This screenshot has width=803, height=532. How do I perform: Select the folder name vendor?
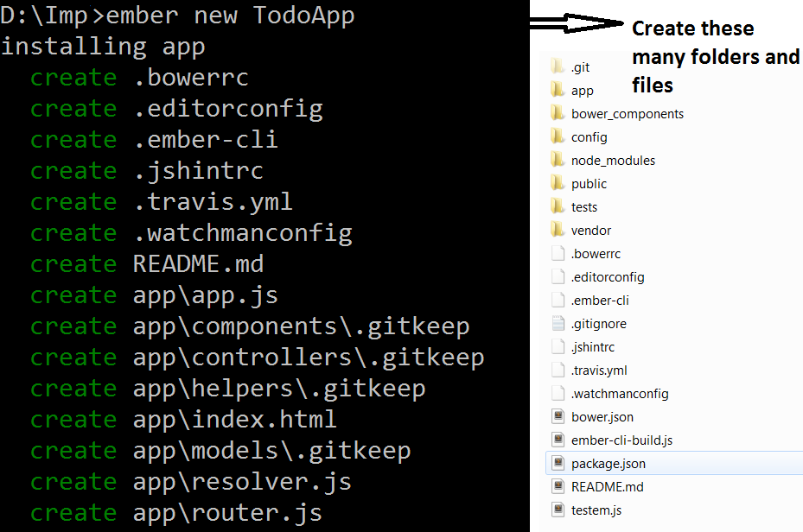click(591, 231)
